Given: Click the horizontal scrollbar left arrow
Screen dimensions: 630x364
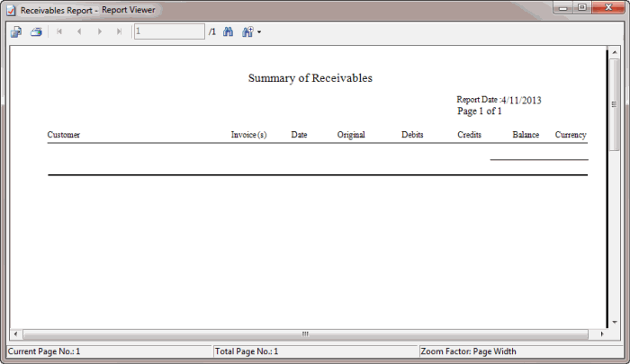Looking at the screenshot, I should pos(15,333).
